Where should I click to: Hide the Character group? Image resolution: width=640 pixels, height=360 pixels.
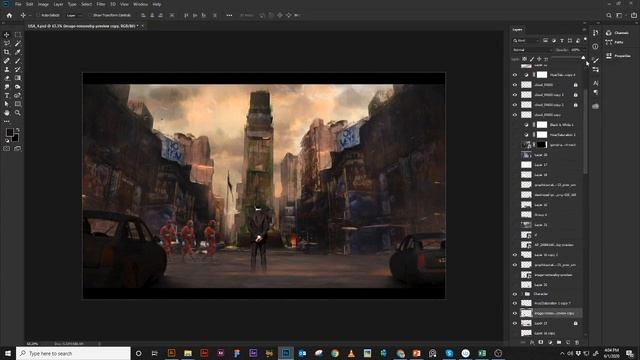(515, 294)
